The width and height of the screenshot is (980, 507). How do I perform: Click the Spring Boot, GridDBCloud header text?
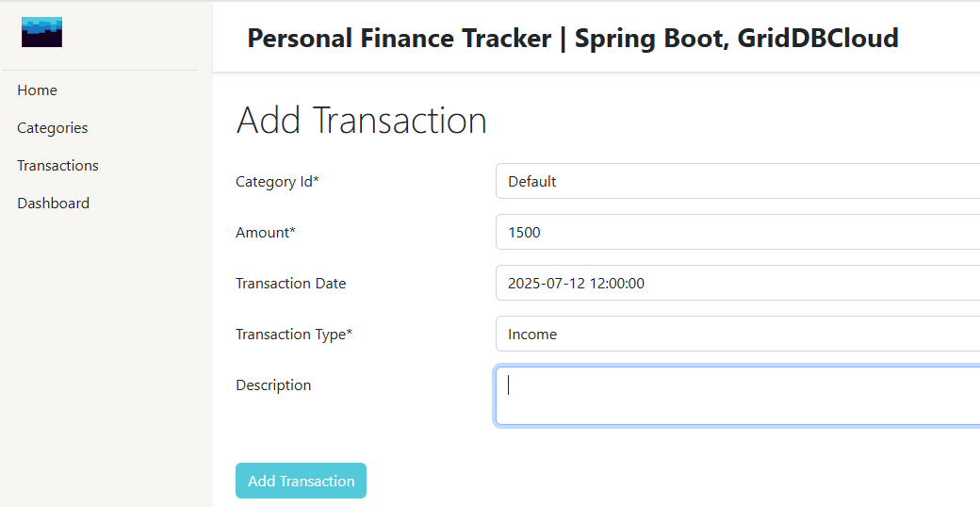(x=736, y=39)
